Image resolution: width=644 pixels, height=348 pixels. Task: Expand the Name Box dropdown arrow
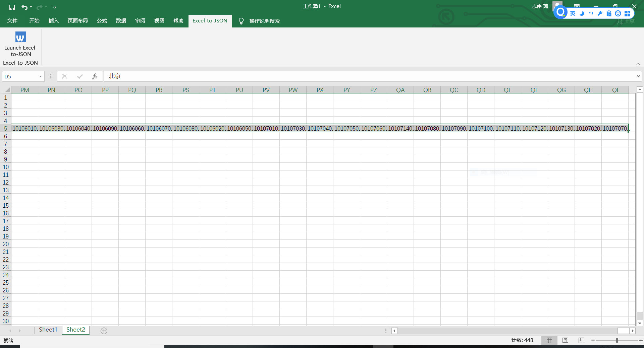41,76
